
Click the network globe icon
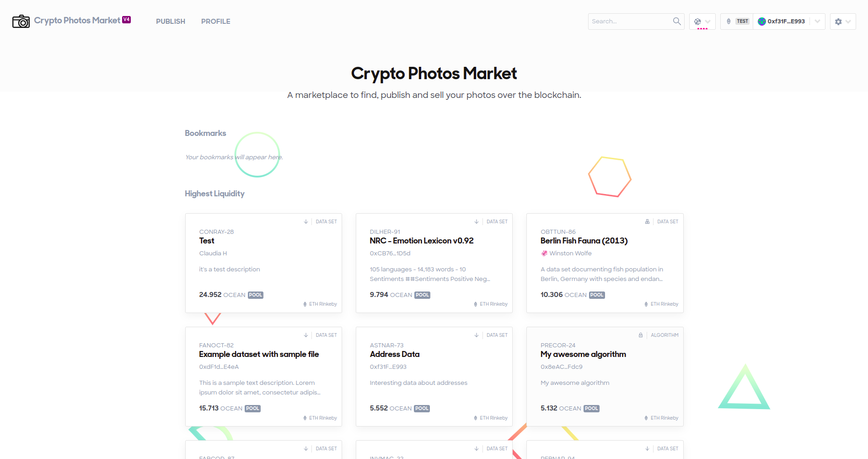697,22
